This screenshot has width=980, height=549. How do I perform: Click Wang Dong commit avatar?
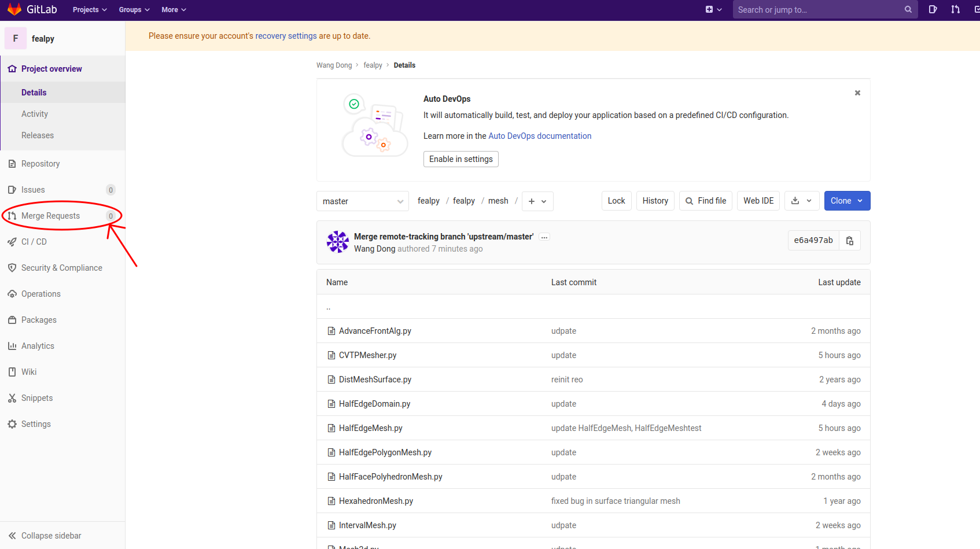pyautogui.click(x=338, y=242)
